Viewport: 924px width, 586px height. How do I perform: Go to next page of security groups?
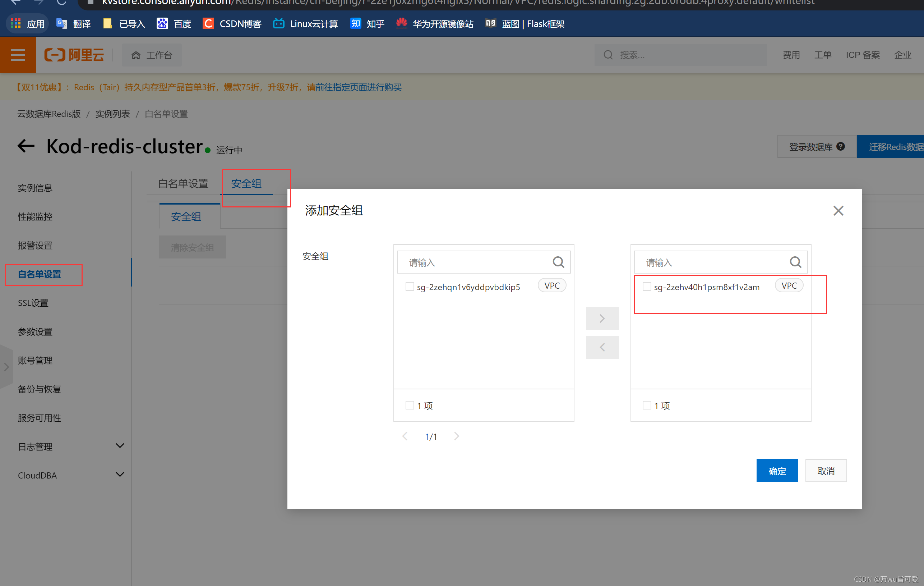pyautogui.click(x=457, y=436)
